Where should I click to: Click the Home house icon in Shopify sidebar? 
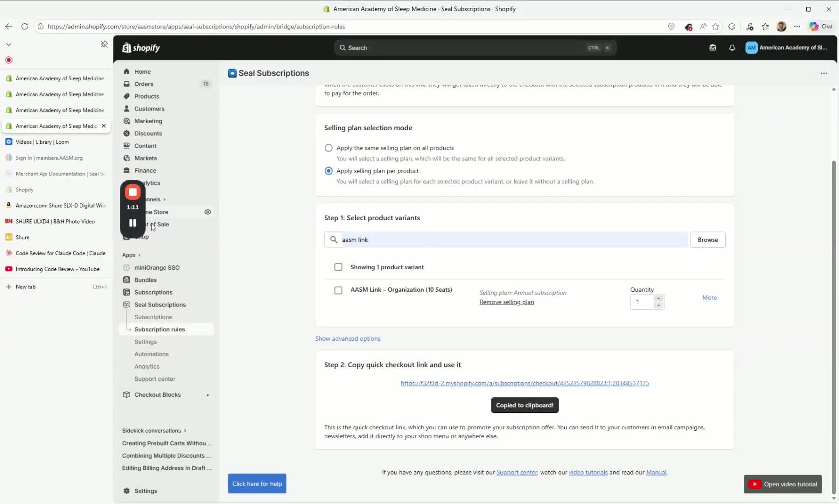[x=126, y=71]
